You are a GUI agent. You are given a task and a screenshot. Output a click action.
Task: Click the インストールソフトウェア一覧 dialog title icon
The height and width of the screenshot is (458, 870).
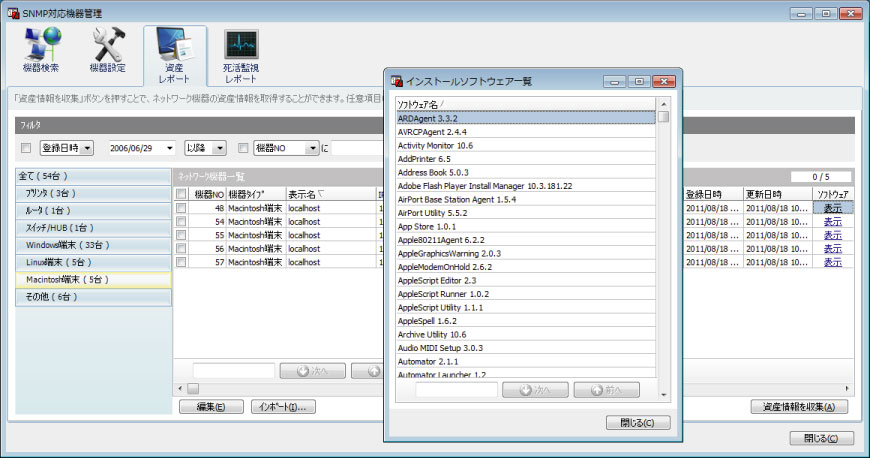pos(397,81)
